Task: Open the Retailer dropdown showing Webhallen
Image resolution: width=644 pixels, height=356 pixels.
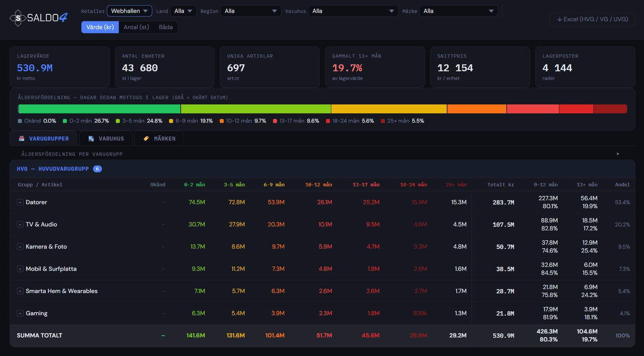Action: tap(129, 11)
